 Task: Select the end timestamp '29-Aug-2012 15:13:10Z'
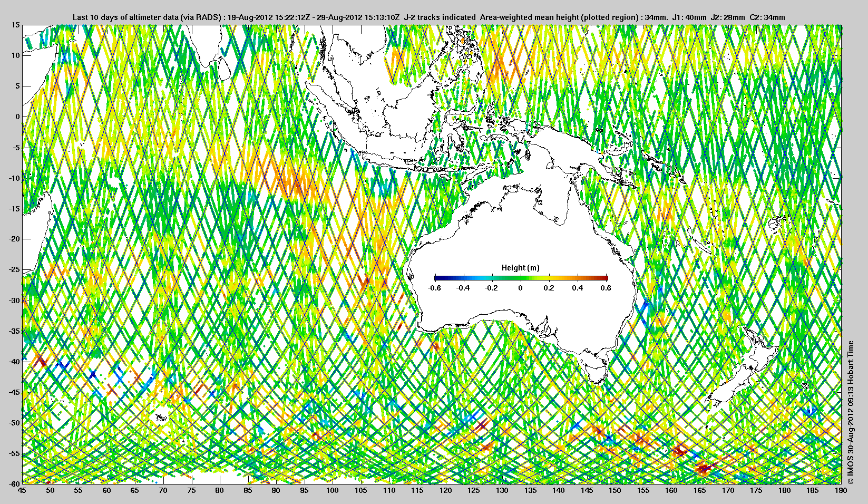358,17
